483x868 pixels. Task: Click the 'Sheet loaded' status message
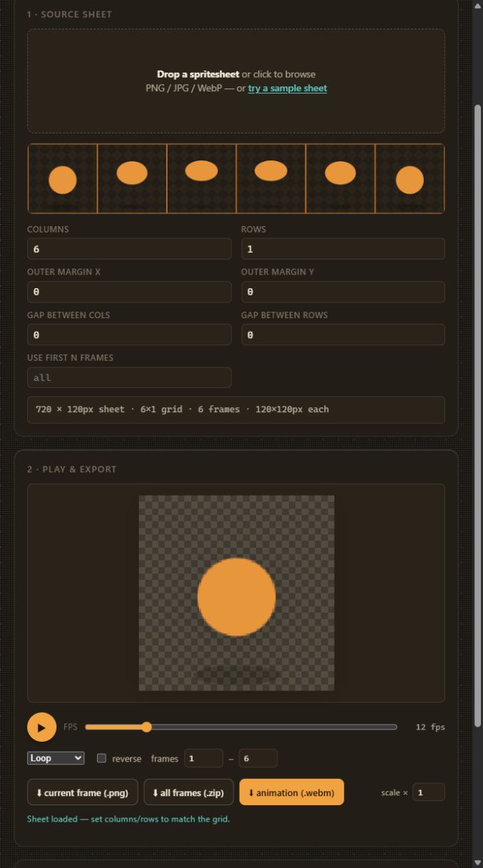[x=128, y=819]
